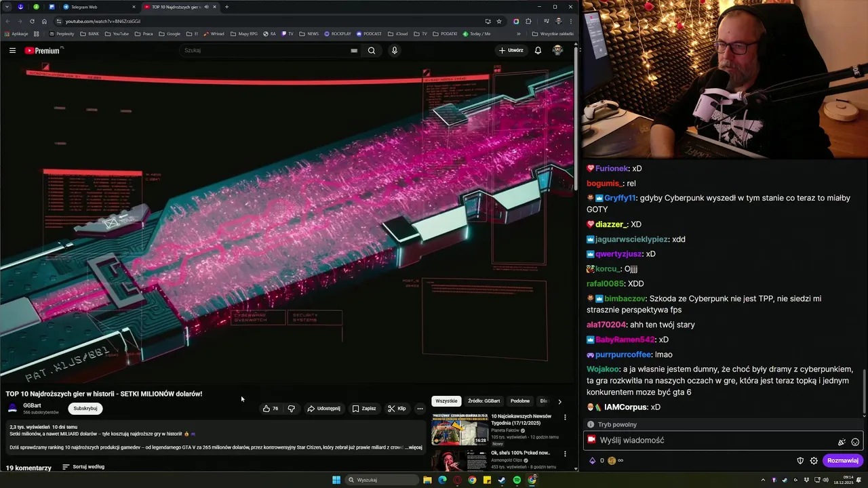Open Windows Start menu

click(x=336, y=480)
